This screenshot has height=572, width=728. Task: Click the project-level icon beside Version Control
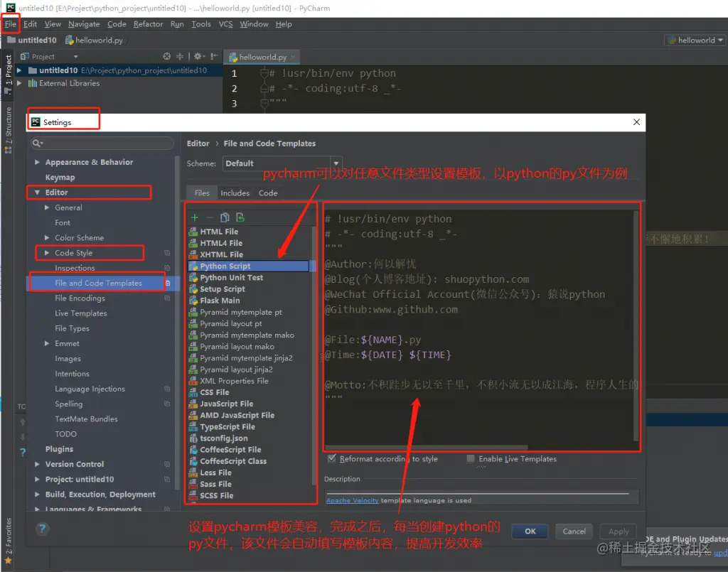click(x=167, y=464)
